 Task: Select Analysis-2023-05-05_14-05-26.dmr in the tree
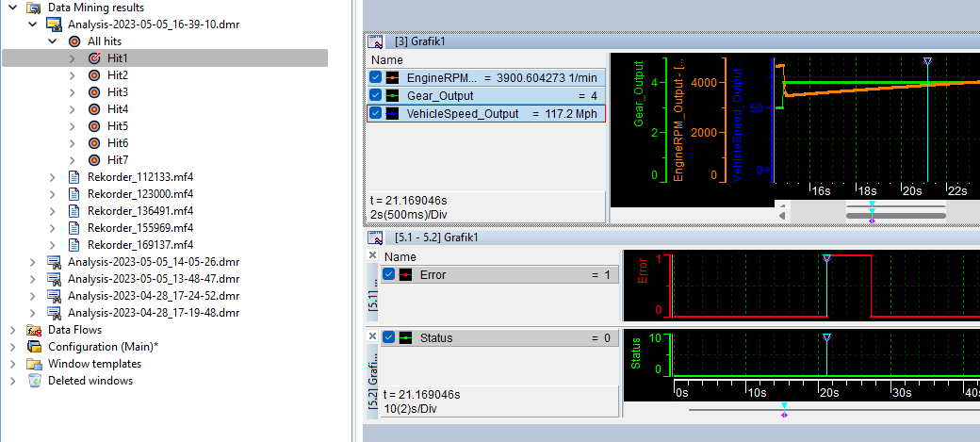pyautogui.click(x=153, y=261)
